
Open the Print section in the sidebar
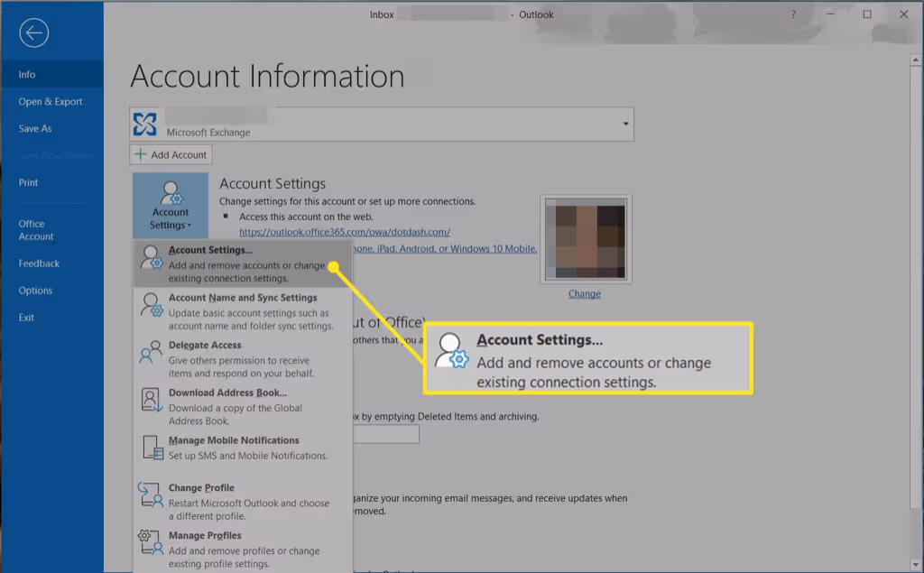(x=28, y=182)
